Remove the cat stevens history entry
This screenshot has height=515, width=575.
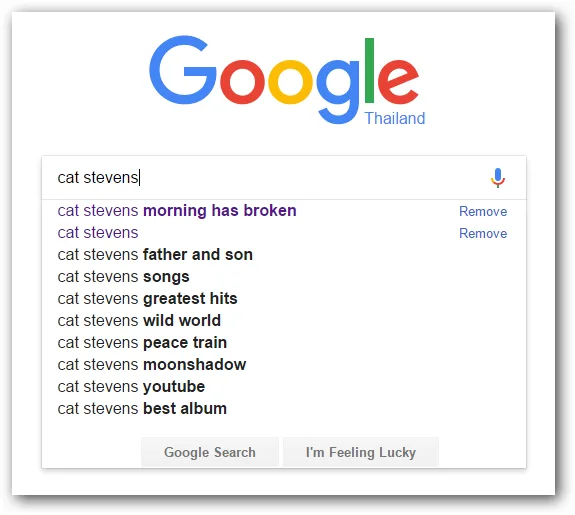[x=483, y=233]
